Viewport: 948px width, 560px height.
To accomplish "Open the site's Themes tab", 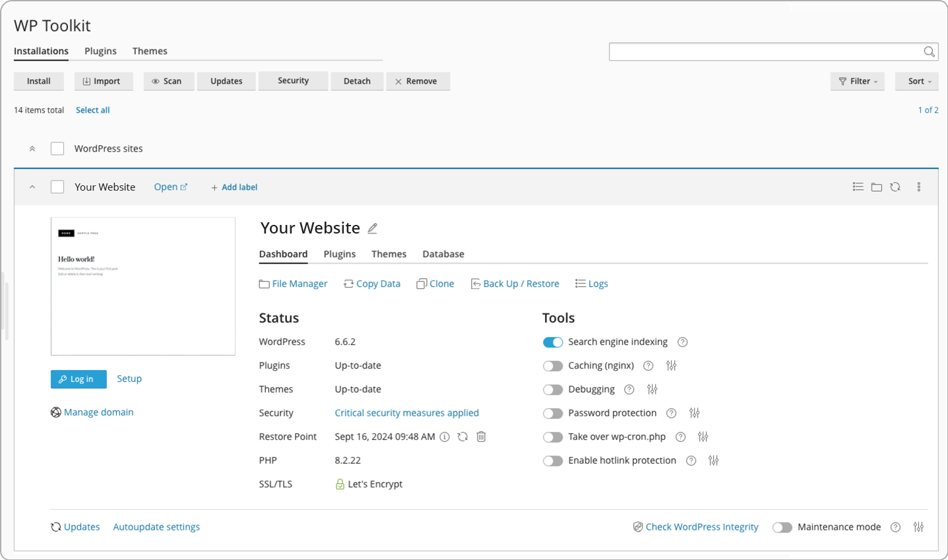I will [389, 254].
